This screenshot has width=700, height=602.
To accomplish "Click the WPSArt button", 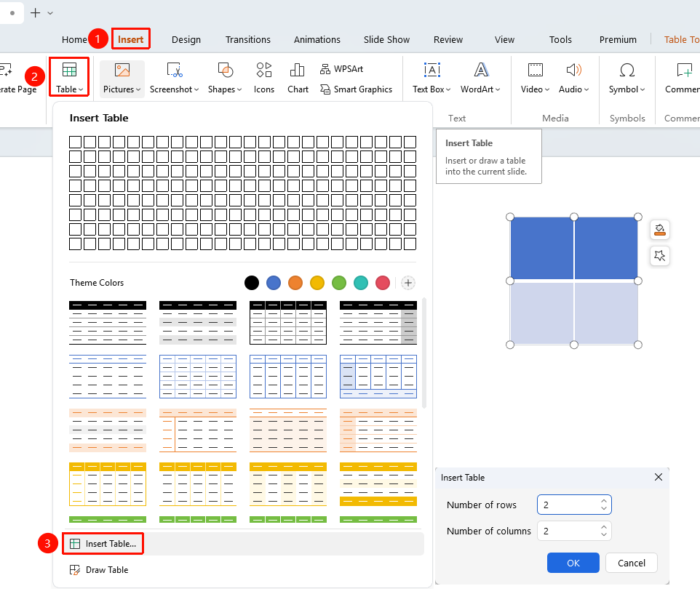I will click(x=341, y=69).
